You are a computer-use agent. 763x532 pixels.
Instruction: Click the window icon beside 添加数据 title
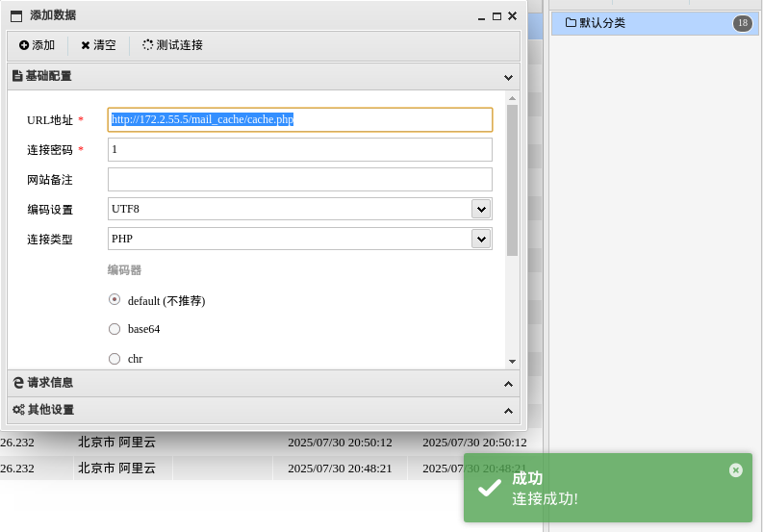click(x=16, y=16)
